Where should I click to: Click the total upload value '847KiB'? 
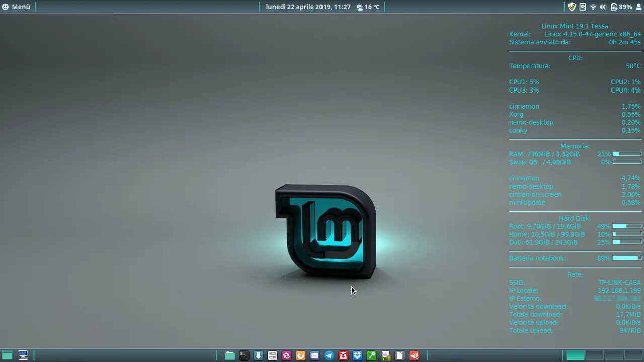(x=630, y=330)
